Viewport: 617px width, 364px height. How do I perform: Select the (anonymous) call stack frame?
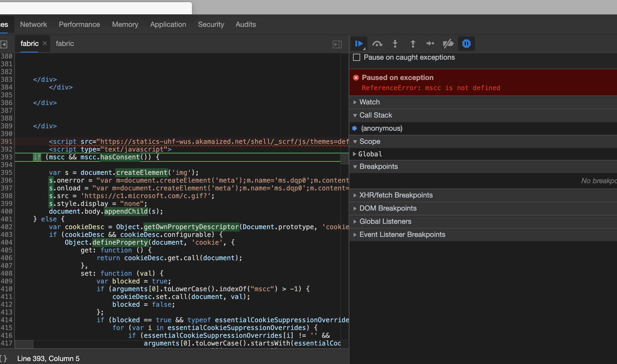382,128
